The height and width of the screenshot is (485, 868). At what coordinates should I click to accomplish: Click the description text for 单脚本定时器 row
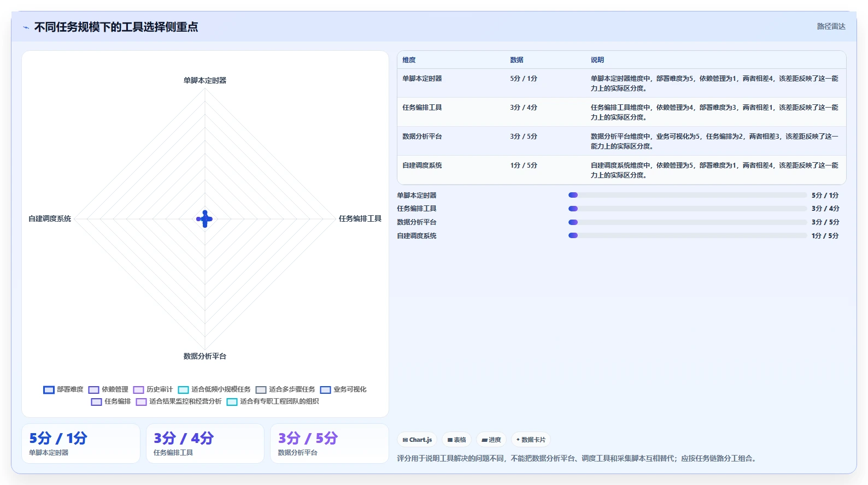pos(714,84)
